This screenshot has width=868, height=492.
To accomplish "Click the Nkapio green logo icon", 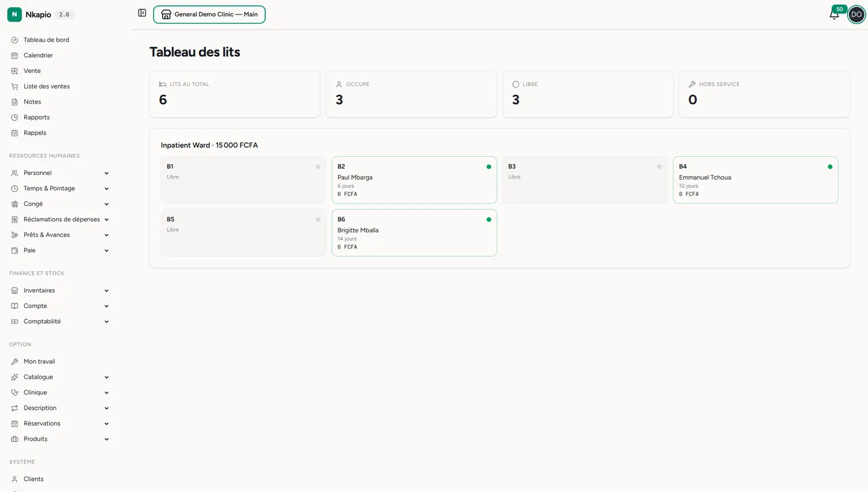I will 14,14.
